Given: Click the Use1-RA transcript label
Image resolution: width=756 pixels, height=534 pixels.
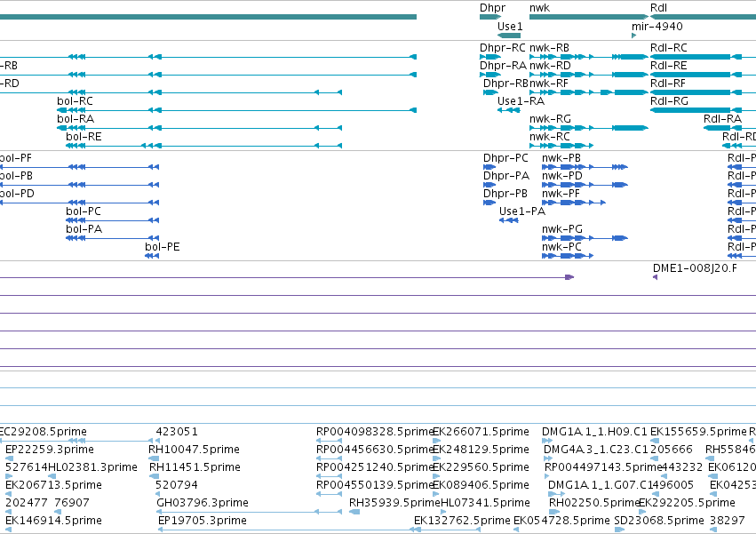Looking at the screenshot, I should (521, 101).
